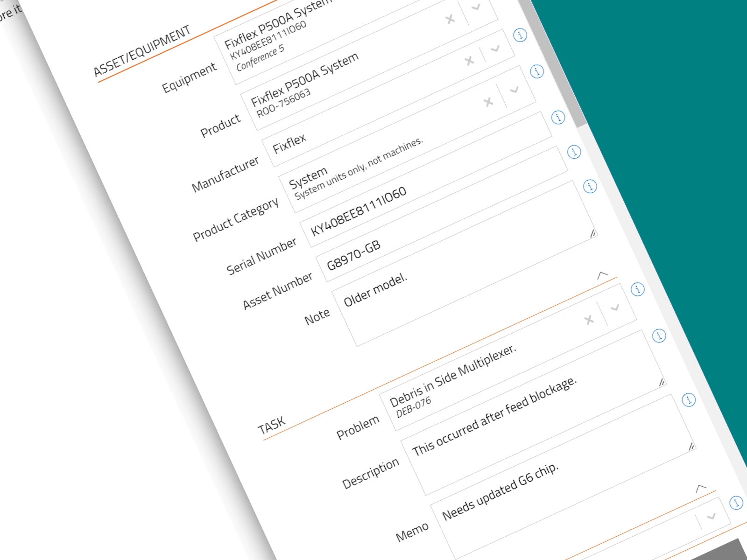Open the Memo field info icon

(x=689, y=400)
